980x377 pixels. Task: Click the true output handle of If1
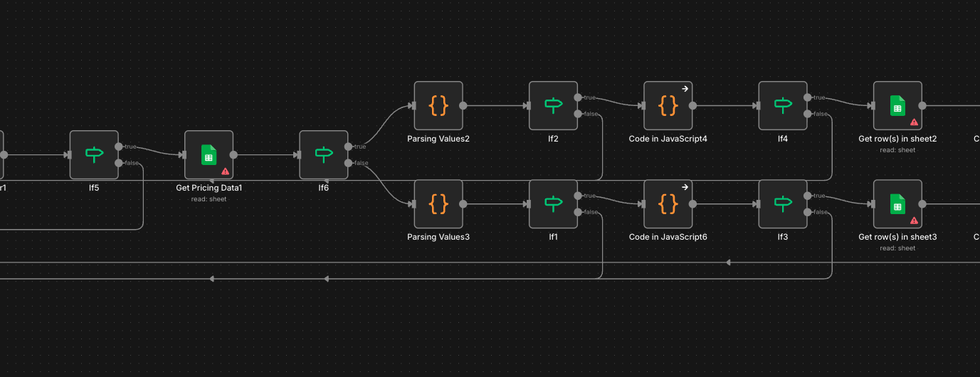click(x=579, y=196)
